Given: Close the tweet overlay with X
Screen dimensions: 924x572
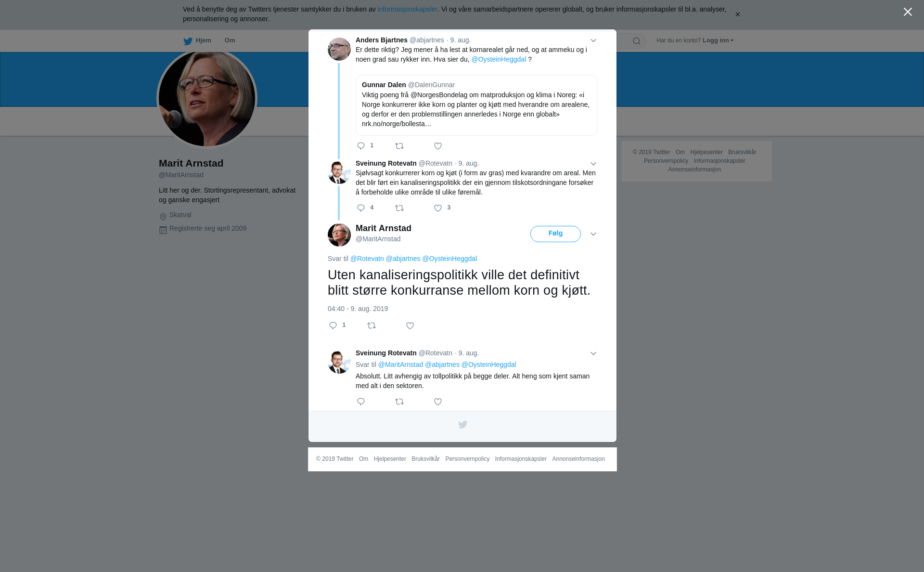Looking at the screenshot, I should pyautogui.click(x=908, y=12).
